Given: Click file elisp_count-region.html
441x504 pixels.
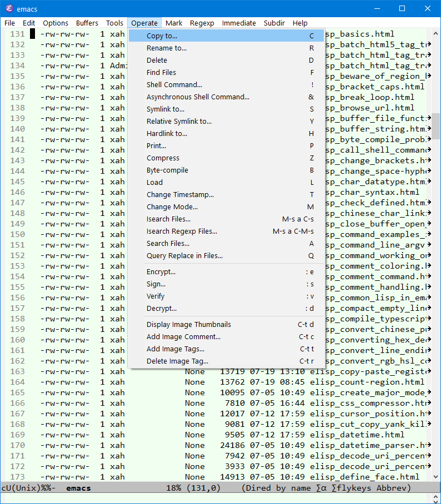Looking at the screenshot, I should click(x=367, y=382).
